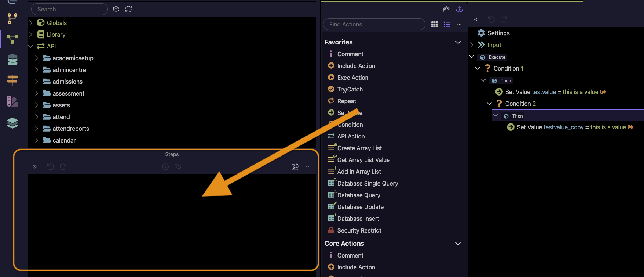This screenshot has width=644, height=277.
Task: Expand the Steps panel double-chevron
Action: [34, 167]
